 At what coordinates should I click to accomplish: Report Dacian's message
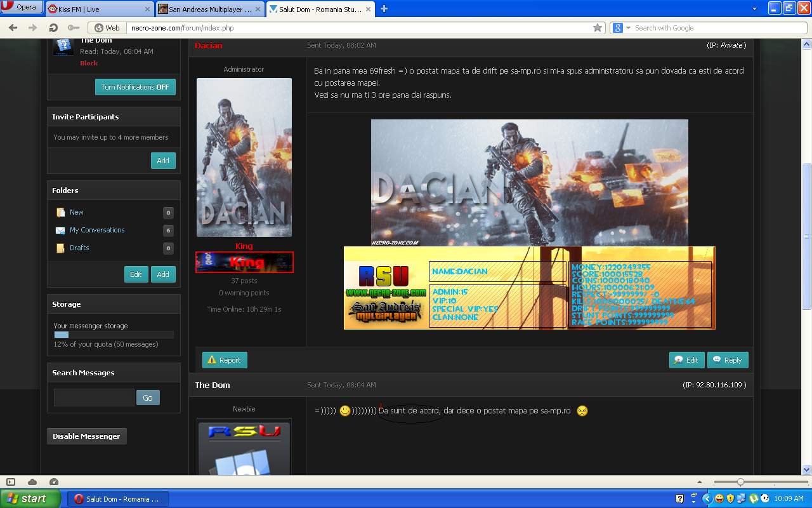point(225,360)
